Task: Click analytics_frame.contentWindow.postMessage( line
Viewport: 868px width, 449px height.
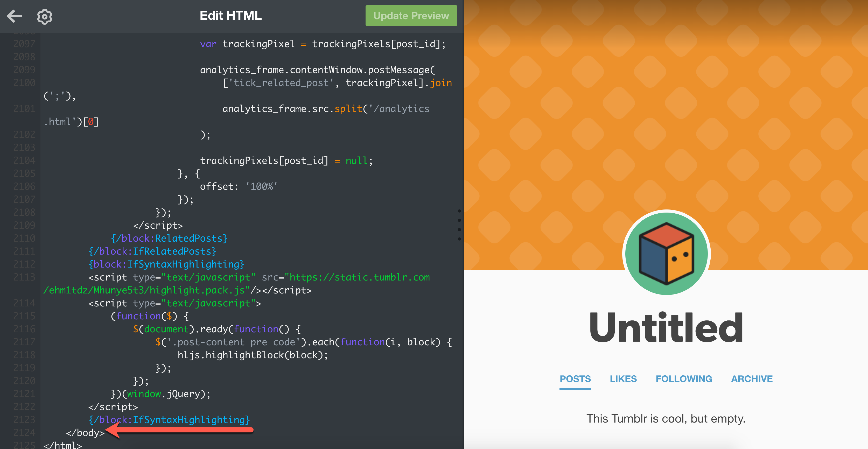Action: (318, 70)
